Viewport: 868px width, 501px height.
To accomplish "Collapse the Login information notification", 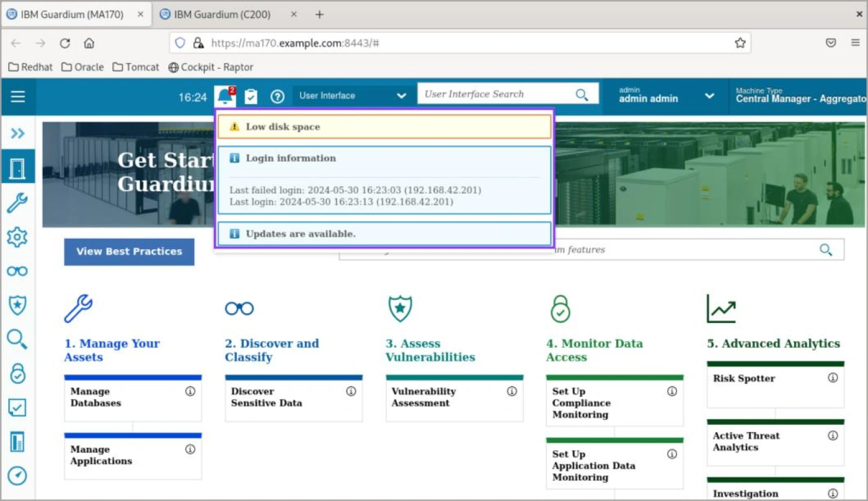I will (x=384, y=158).
